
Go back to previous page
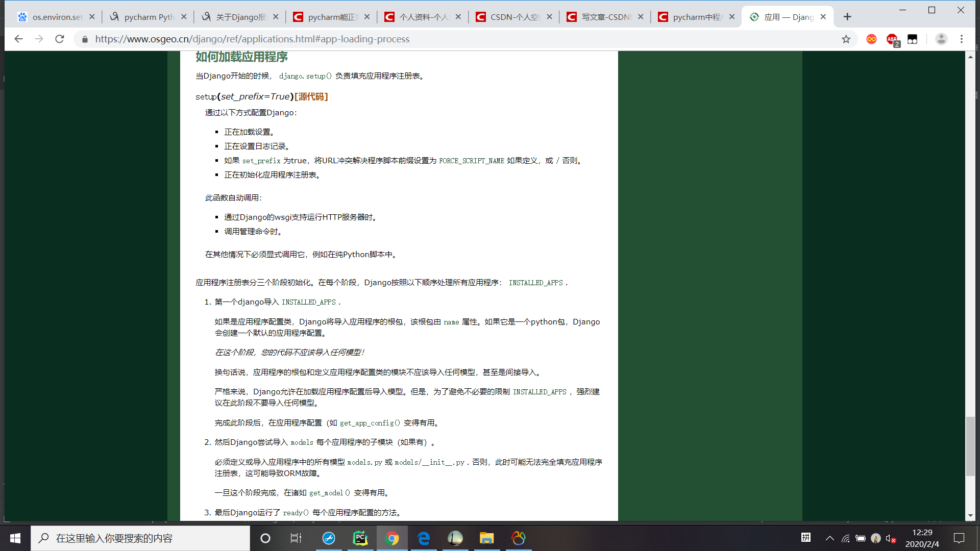coord(19,39)
